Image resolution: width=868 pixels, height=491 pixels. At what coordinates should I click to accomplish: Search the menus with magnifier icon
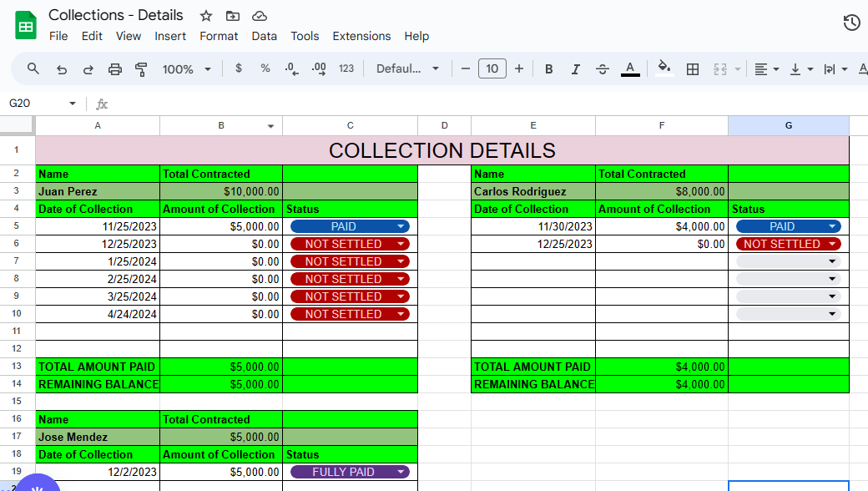pos(33,68)
